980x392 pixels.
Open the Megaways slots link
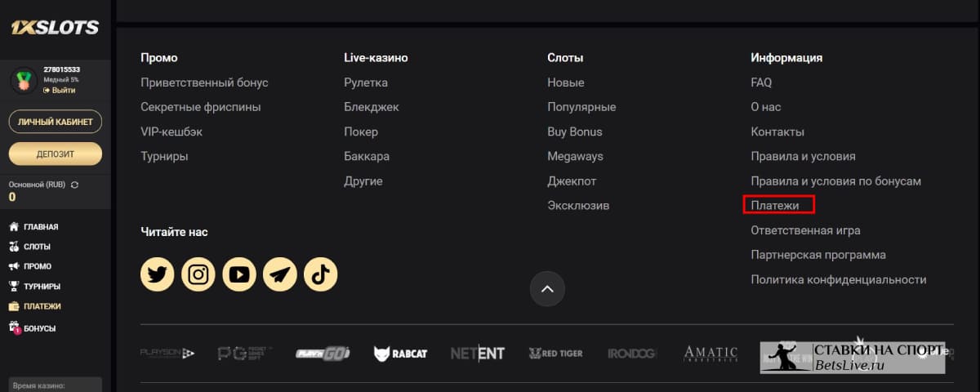click(575, 156)
